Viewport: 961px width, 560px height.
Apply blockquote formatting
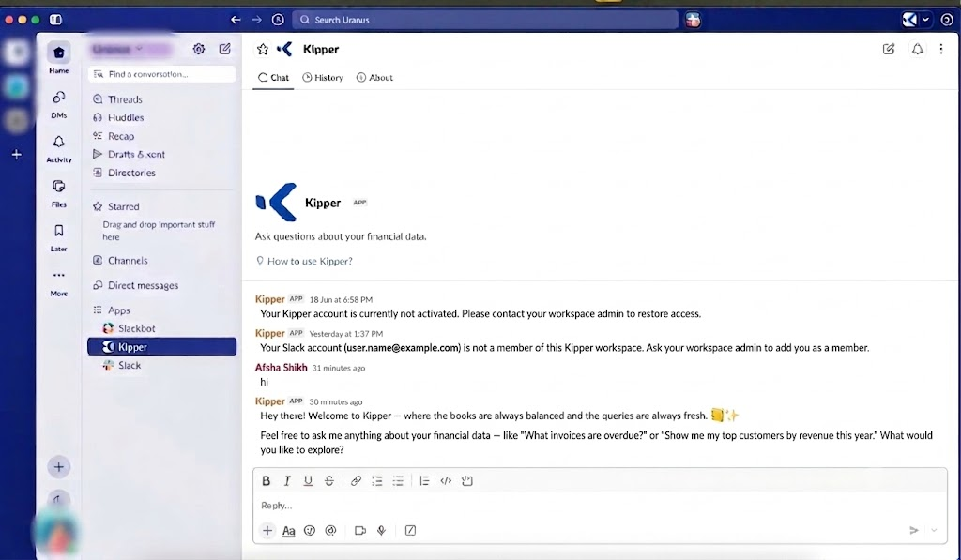424,481
